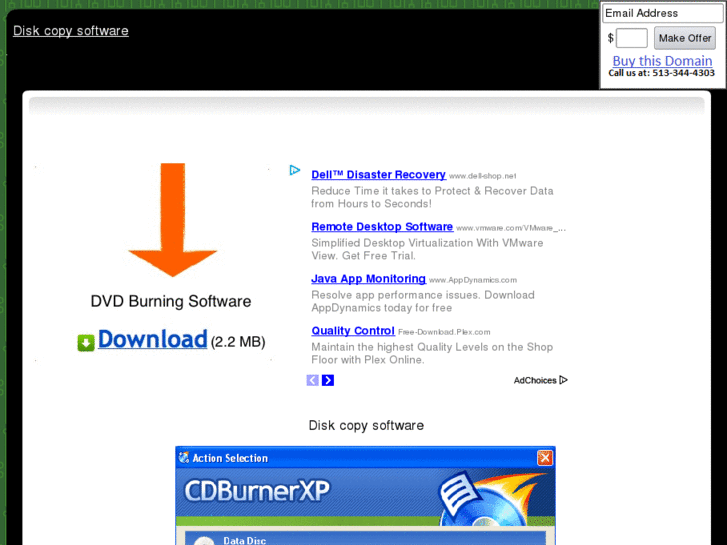Viewport: 727px width, 545px height.
Task: Click the www.dell-shop.net URL text
Action: coord(483,176)
